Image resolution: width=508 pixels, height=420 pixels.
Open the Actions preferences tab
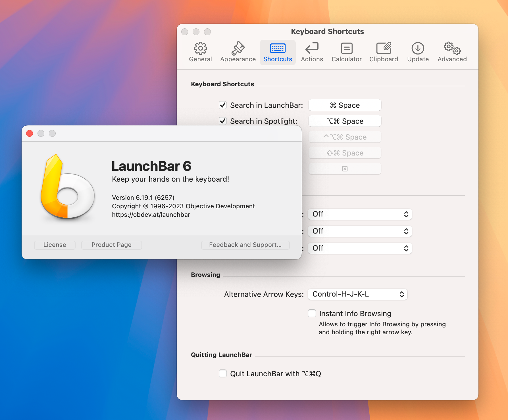pyautogui.click(x=312, y=52)
